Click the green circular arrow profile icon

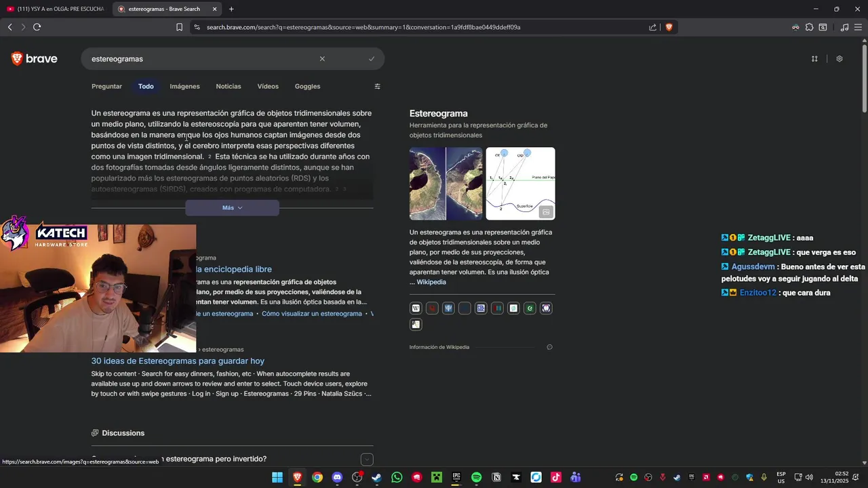[x=530, y=308]
